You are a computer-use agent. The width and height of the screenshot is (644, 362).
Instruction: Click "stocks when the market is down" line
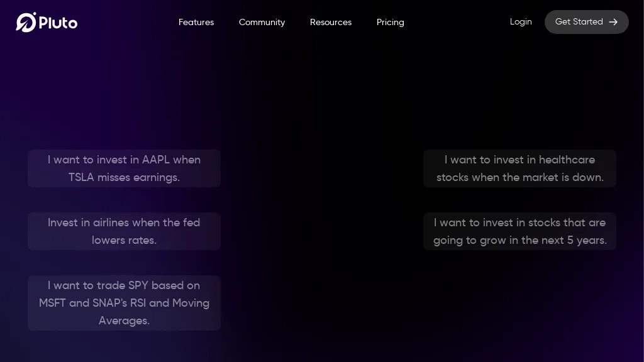(x=519, y=178)
